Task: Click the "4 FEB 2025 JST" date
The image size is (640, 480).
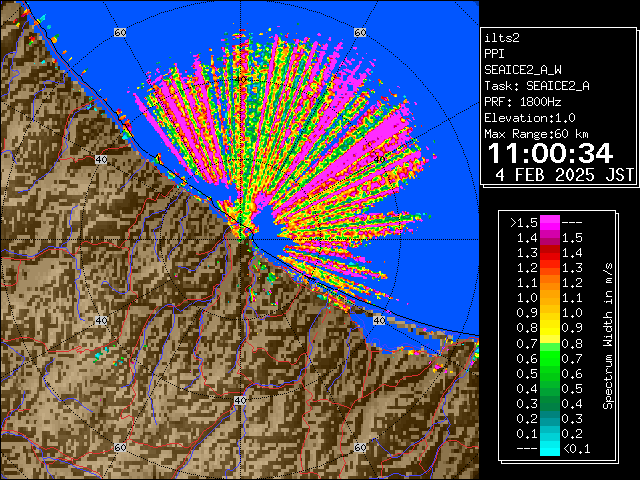Action: [564, 175]
